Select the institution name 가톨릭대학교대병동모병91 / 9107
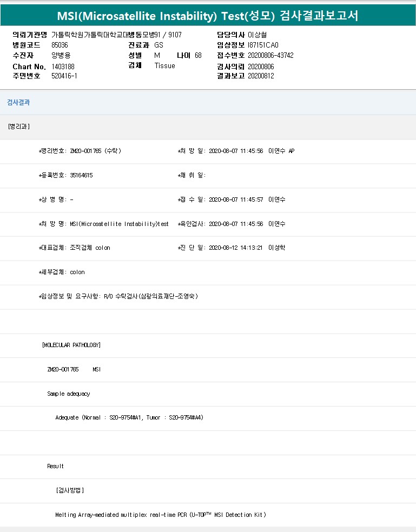This screenshot has width=416, height=532. tap(116, 35)
